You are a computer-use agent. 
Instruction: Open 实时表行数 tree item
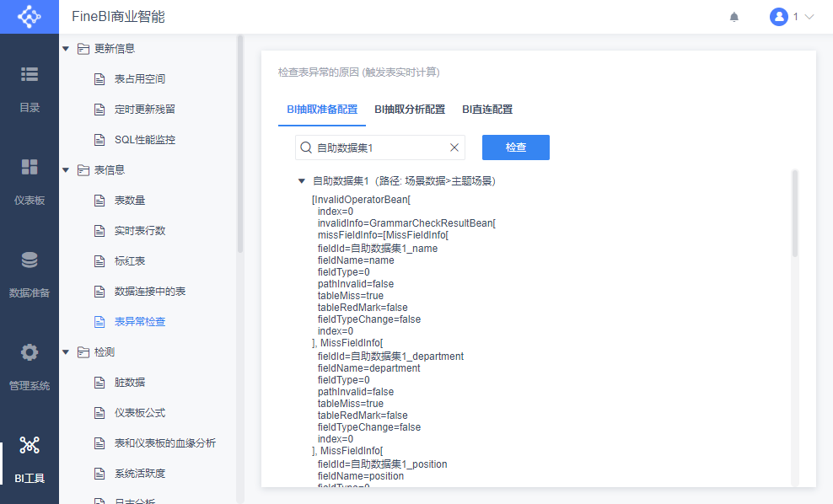(140, 230)
